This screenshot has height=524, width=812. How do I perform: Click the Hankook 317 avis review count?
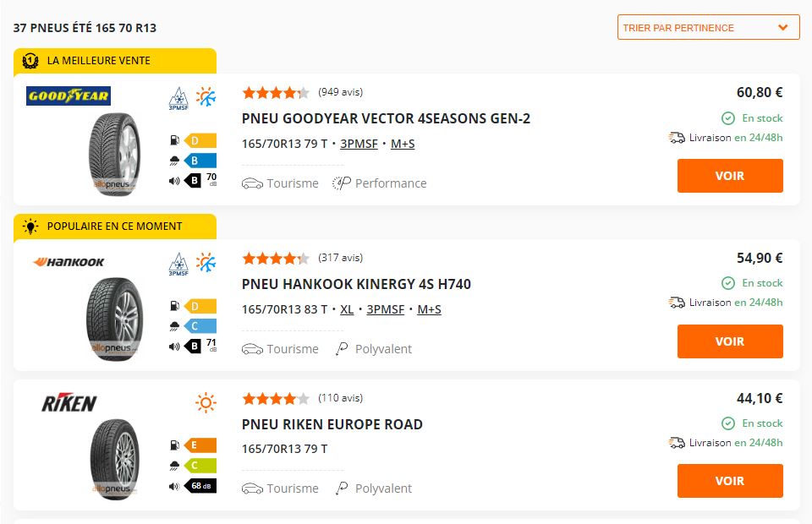(340, 258)
